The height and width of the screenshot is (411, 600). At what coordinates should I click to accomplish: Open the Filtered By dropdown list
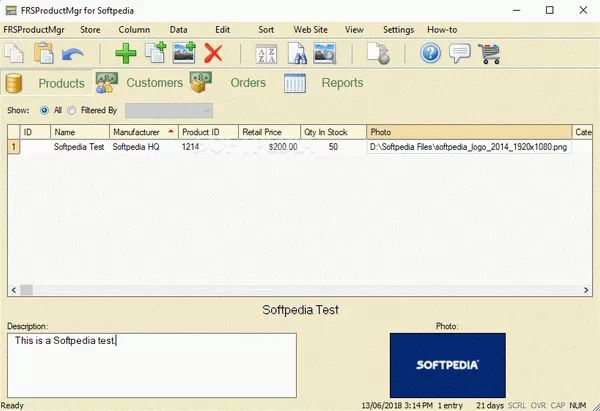point(169,111)
